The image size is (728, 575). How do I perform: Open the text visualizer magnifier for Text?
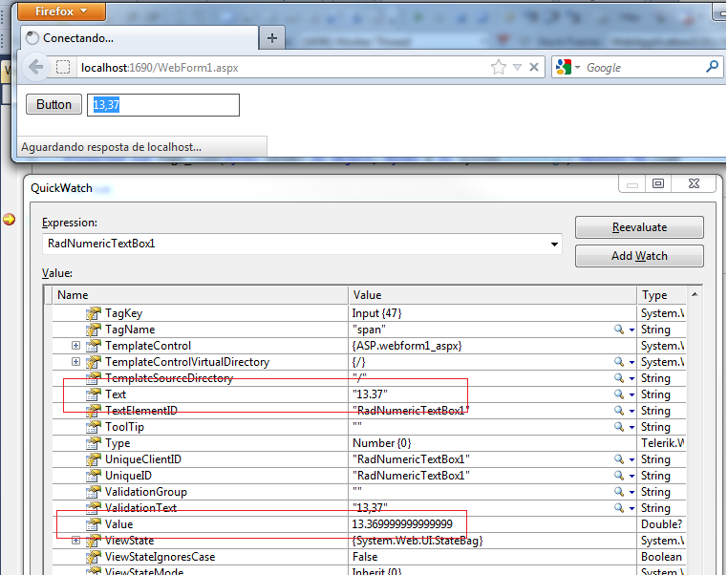[619, 394]
